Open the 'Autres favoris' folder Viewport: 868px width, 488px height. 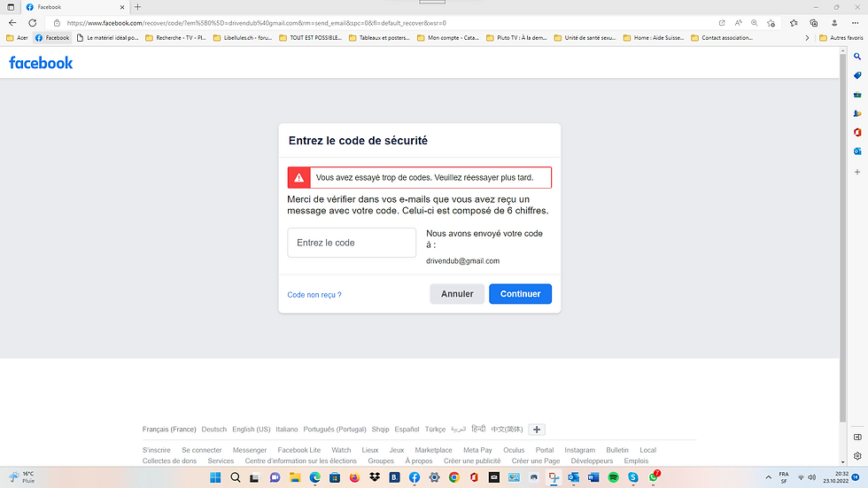coord(841,38)
